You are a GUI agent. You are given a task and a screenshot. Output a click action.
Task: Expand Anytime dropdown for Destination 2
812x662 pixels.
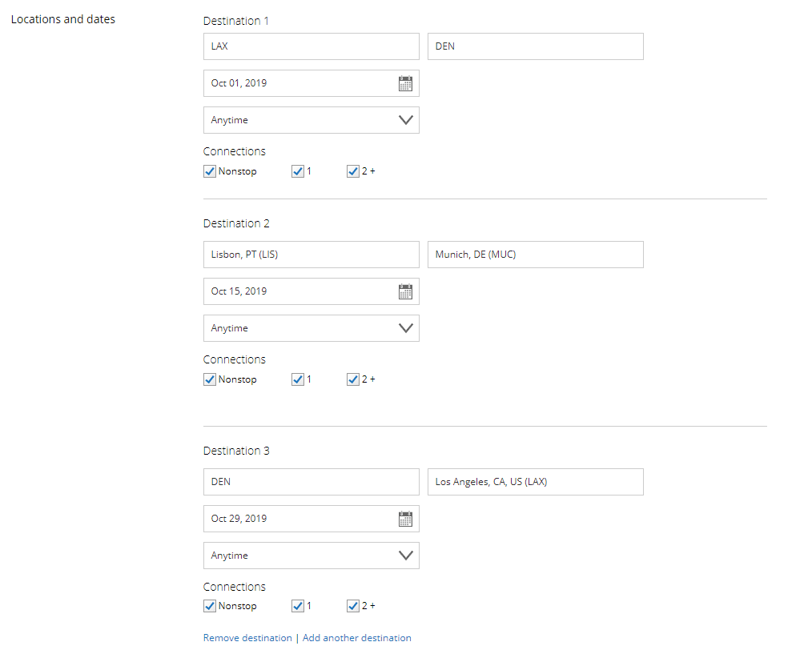311,328
